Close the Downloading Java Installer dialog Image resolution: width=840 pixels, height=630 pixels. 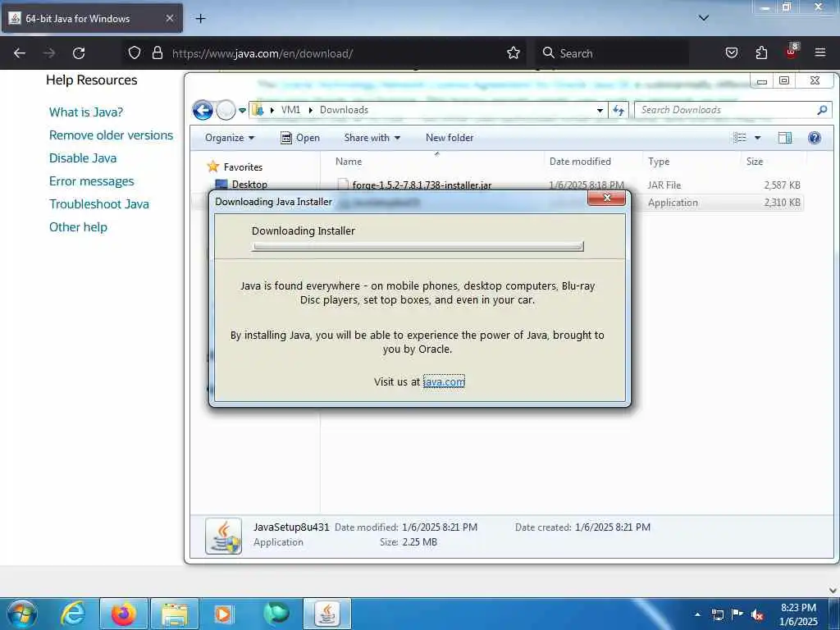point(606,198)
